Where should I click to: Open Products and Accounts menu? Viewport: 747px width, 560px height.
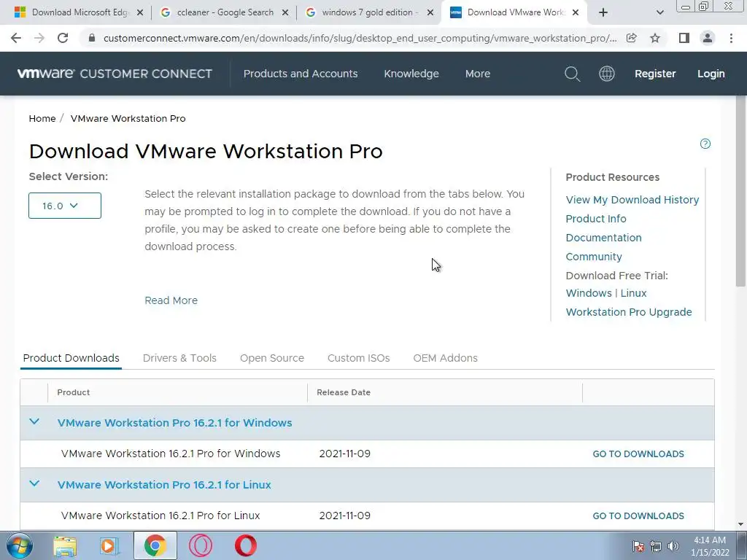click(301, 74)
